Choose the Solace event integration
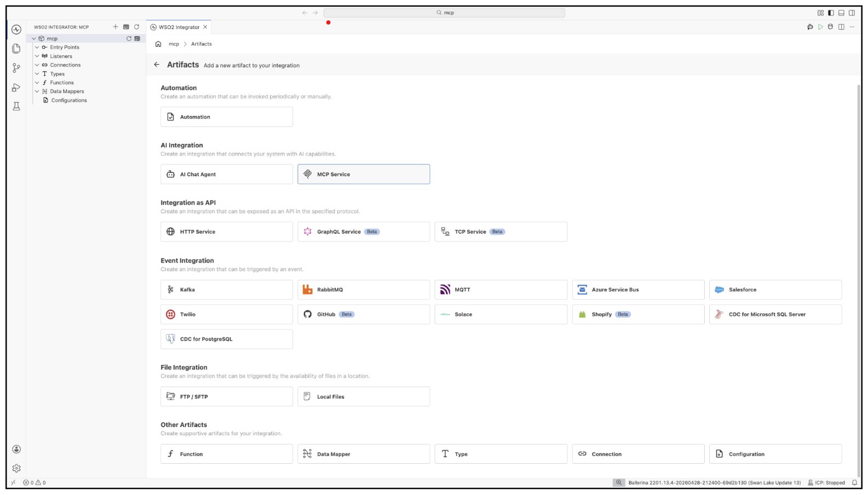Image resolution: width=868 pixels, height=495 pixels. coord(501,314)
